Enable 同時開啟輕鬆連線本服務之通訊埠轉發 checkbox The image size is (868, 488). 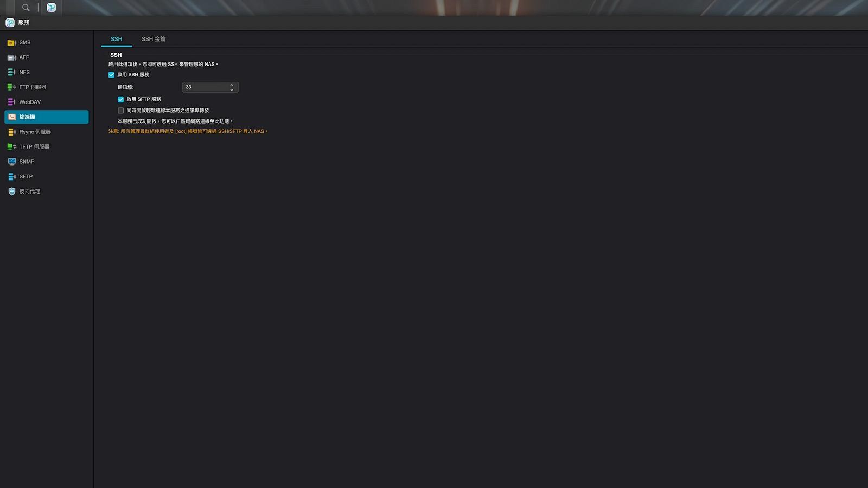coord(120,111)
